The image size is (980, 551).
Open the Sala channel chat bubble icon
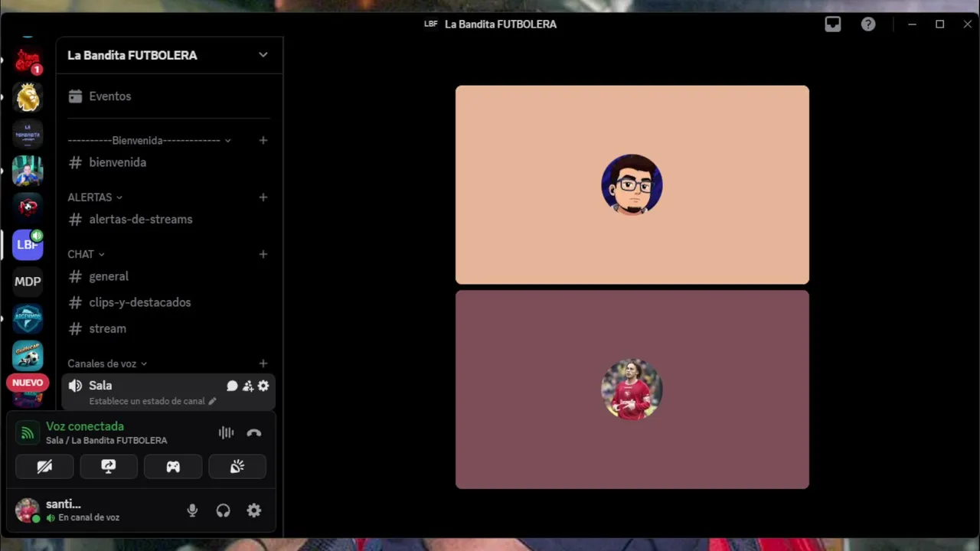click(x=232, y=386)
